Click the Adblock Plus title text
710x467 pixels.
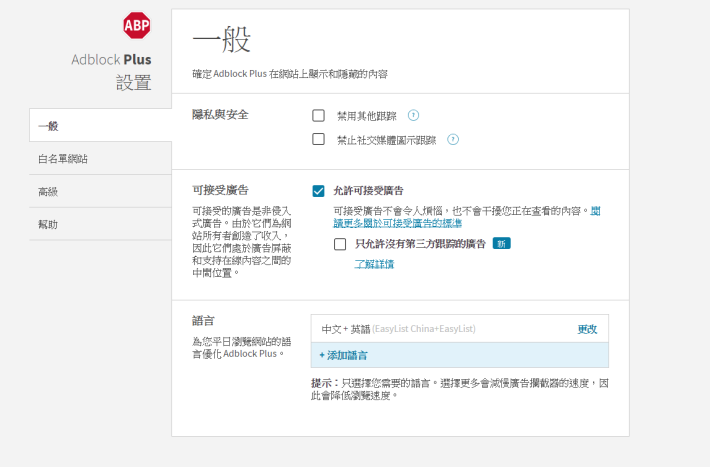click(x=111, y=59)
